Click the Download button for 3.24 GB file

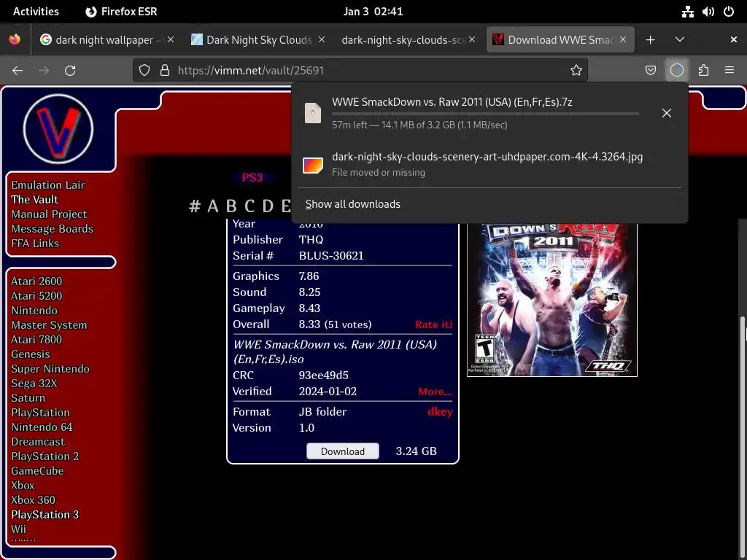(343, 451)
